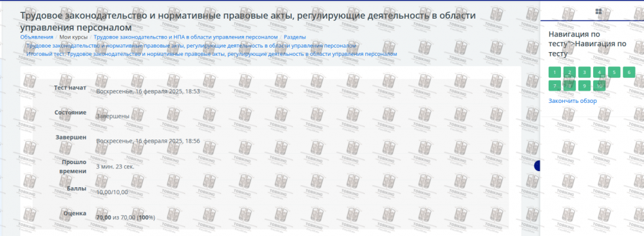
Task: Select question 10 navigation square
Action: point(599,86)
